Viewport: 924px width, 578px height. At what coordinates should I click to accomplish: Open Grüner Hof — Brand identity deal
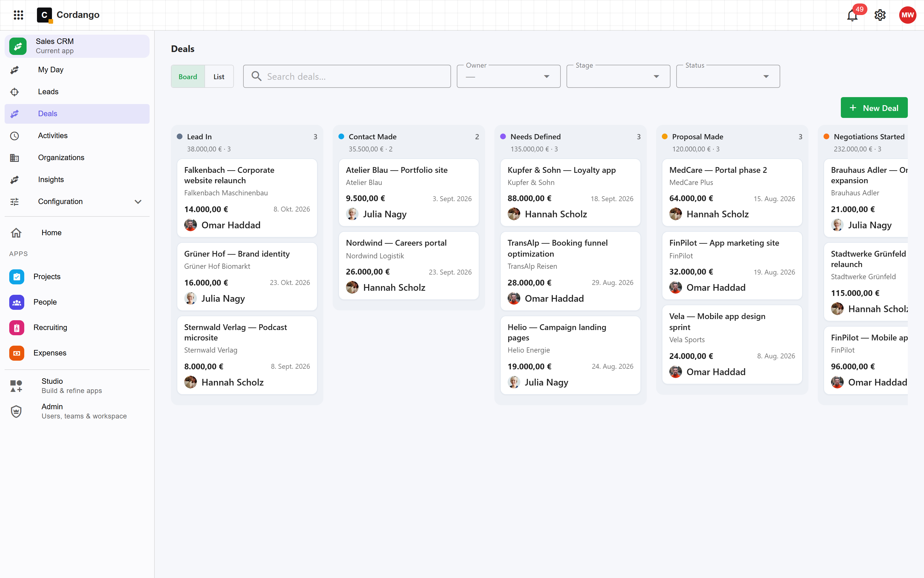(247, 276)
